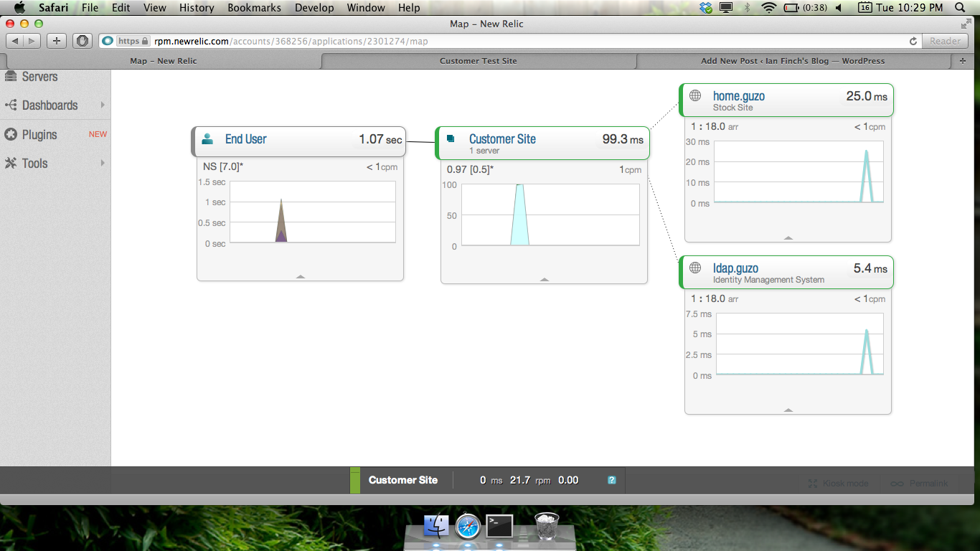Click the ldap.guzo globe icon
The height and width of the screenshot is (551, 980).
click(694, 268)
